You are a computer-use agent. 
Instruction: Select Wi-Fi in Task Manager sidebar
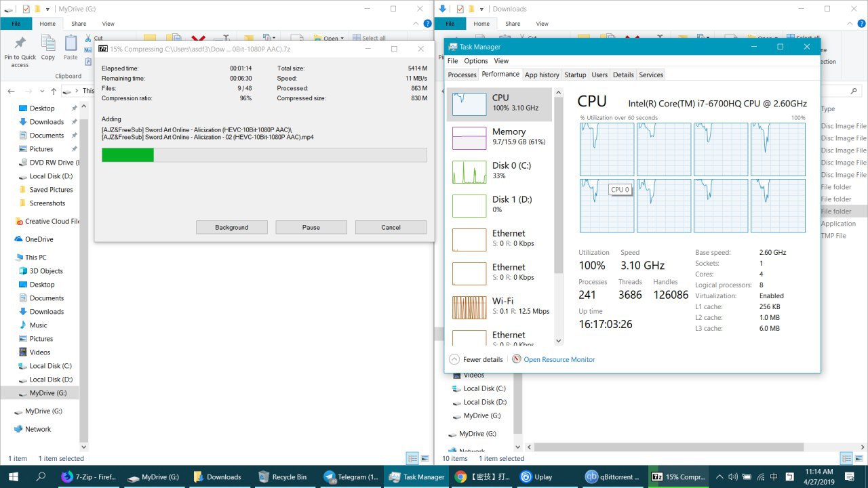point(500,308)
